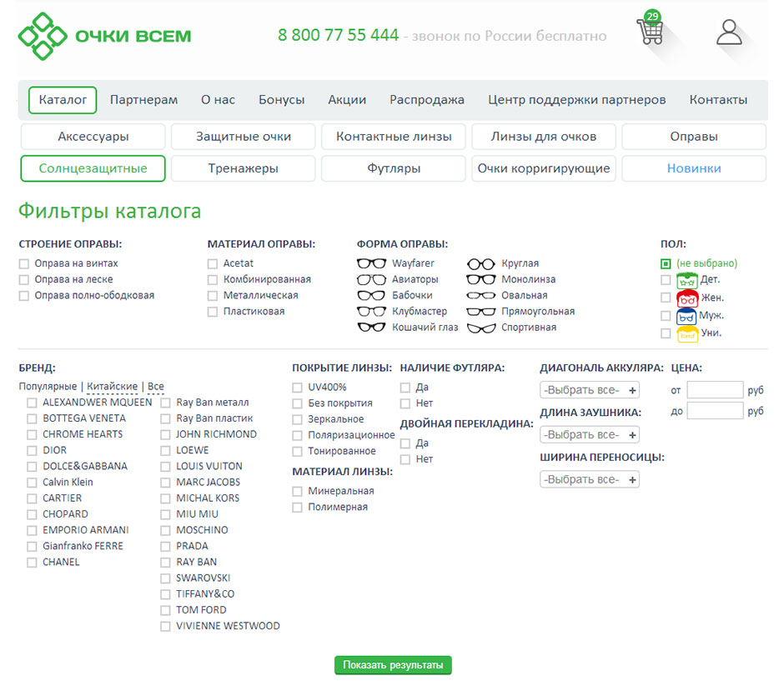Image resolution: width=784 pixels, height=686 pixels.
Task: Enable the UV400% lens coating checkbox
Action: point(298,388)
